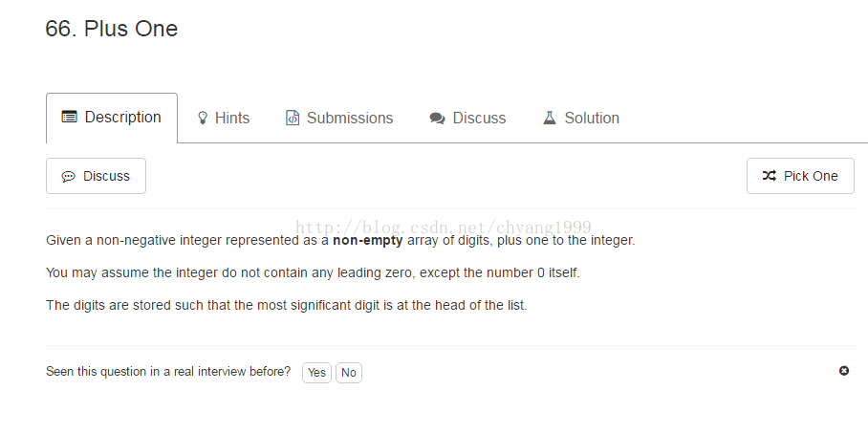Dismiss the interview prompt with the circled X
The width and height of the screenshot is (868, 434).
point(844,371)
